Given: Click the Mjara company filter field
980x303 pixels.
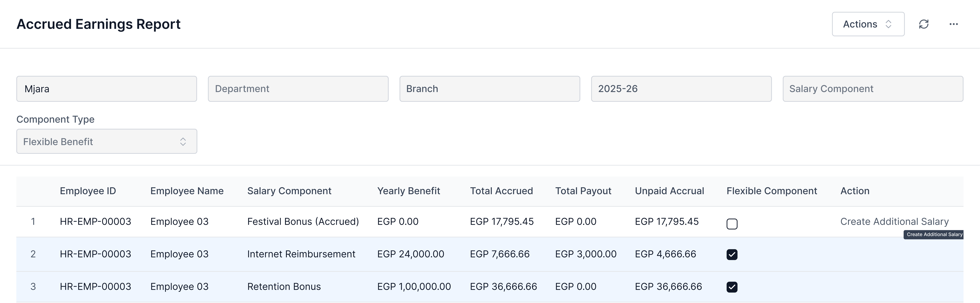Looking at the screenshot, I should click(x=106, y=89).
